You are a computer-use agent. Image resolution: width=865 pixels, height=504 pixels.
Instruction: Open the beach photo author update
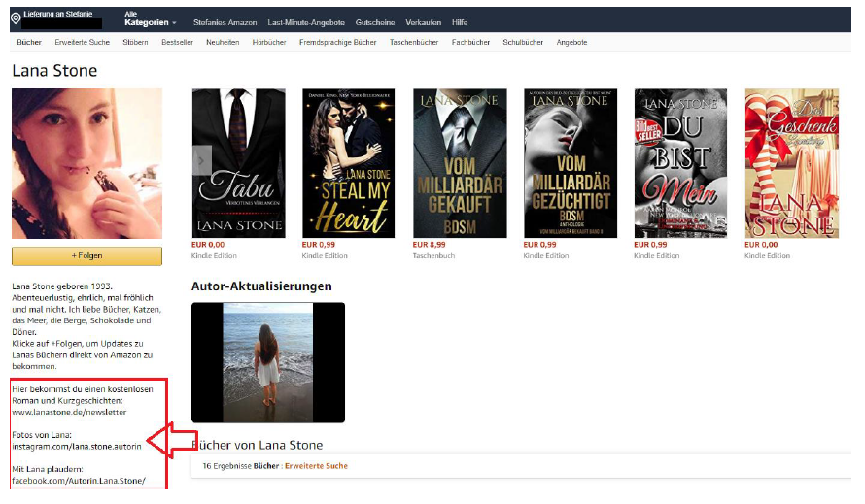pos(268,363)
